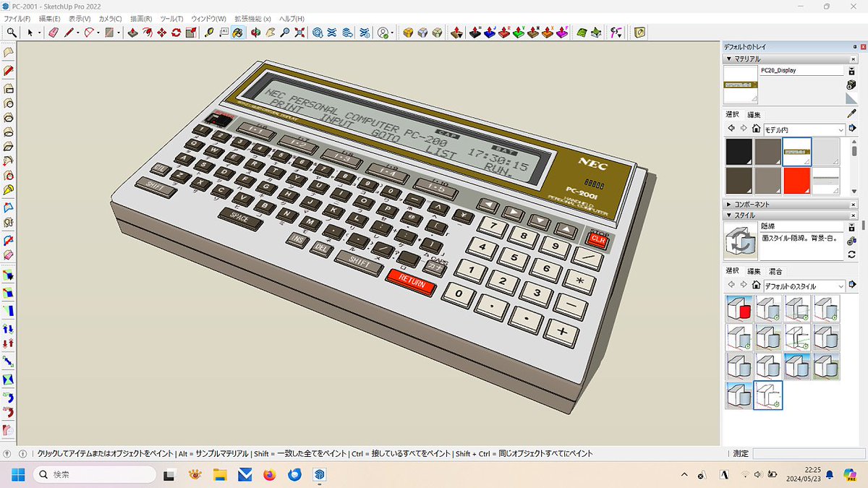
Task: Open the モデル内 materials collection dropdown
Action: (804, 129)
